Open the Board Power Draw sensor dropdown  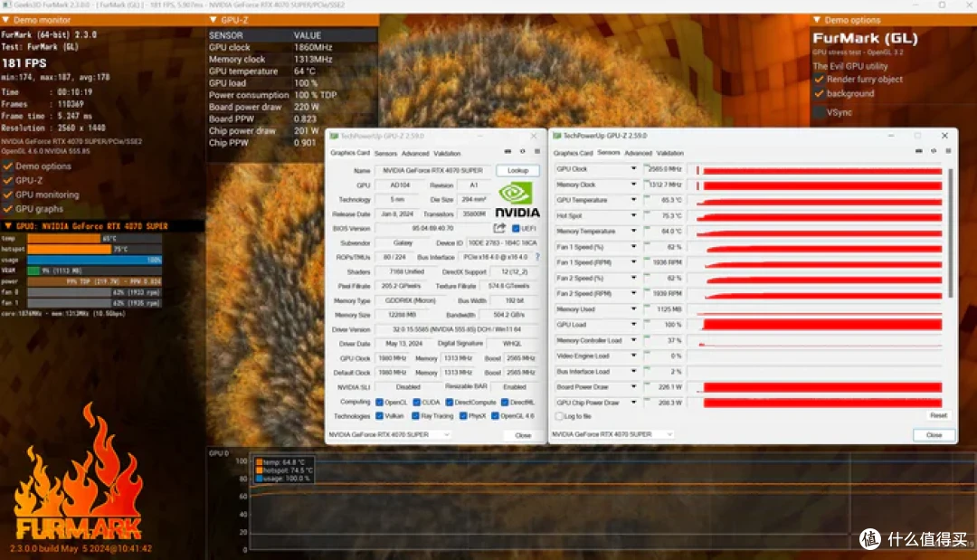(x=633, y=387)
